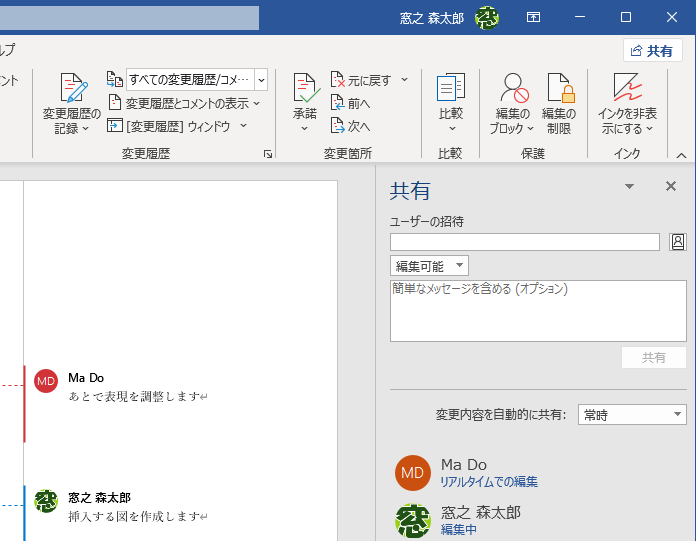Open the 共有 pane options dropdown arrow
The width and height of the screenshot is (696, 541).
[x=629, y=186]
